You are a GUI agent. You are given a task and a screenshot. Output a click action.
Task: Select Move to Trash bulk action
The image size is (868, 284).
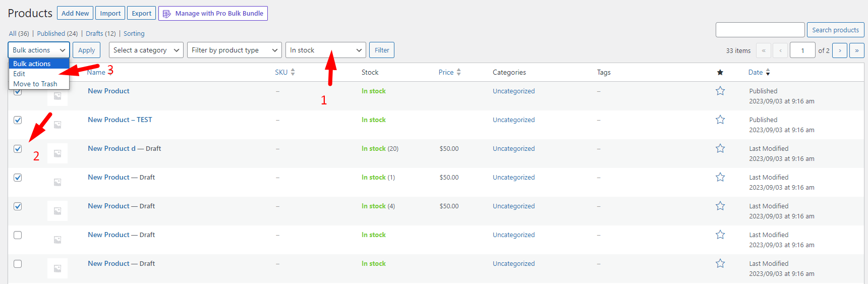[x=35, y=84]
